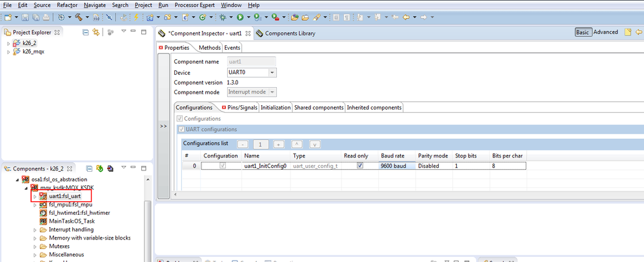Image resolution: width=644 pixels, height=262 pixels.
Task: Click the 9600 baud cell
Action: (397, 166)
